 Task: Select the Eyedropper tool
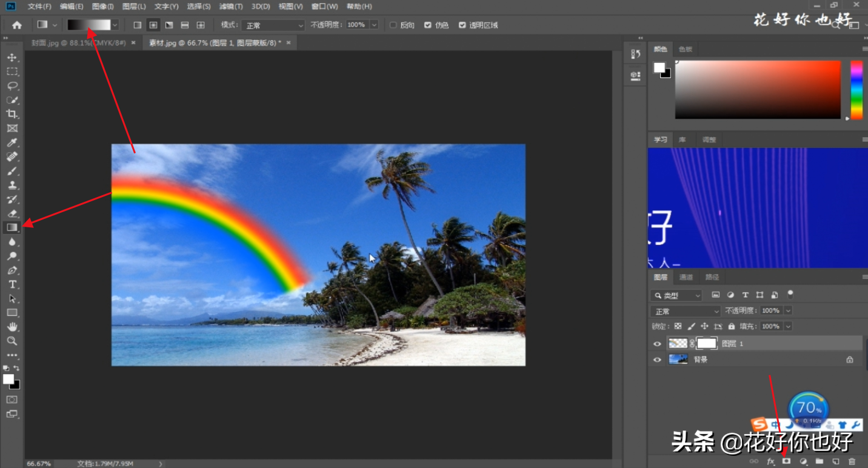[12, 142]
